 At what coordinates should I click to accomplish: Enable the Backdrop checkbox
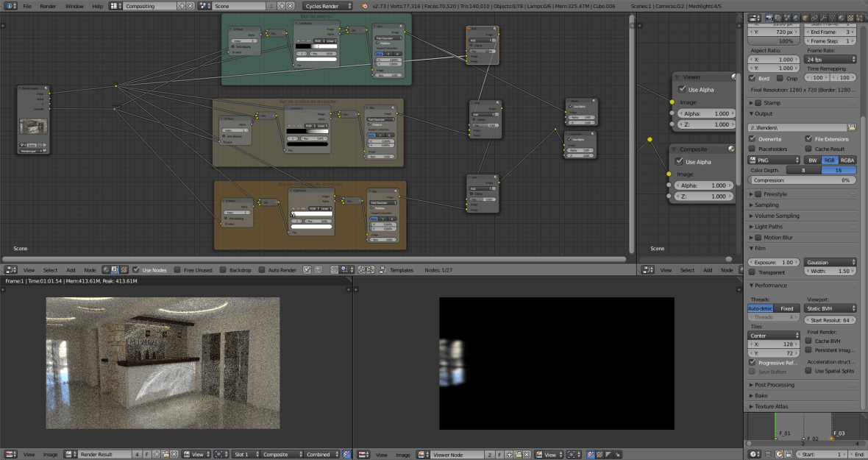222,270
